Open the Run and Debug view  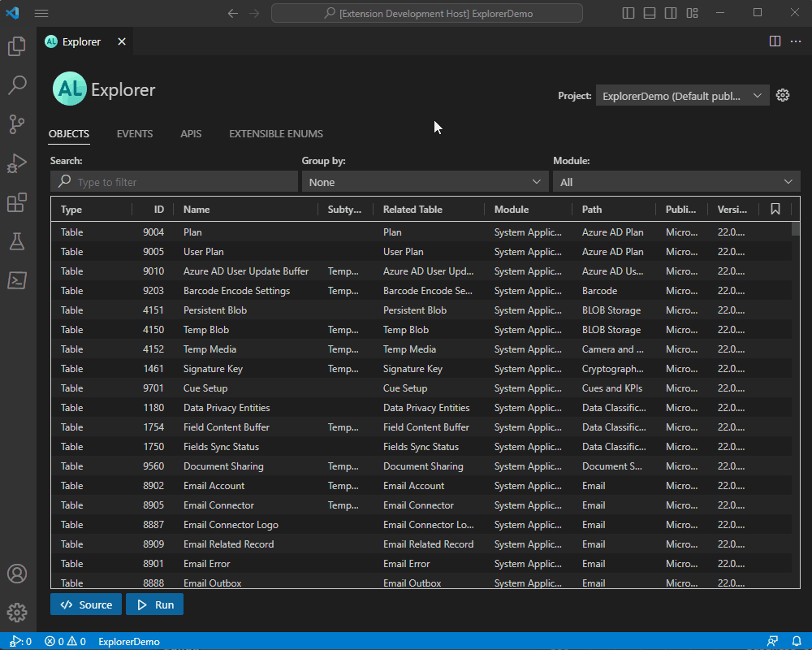coord(17,163)
